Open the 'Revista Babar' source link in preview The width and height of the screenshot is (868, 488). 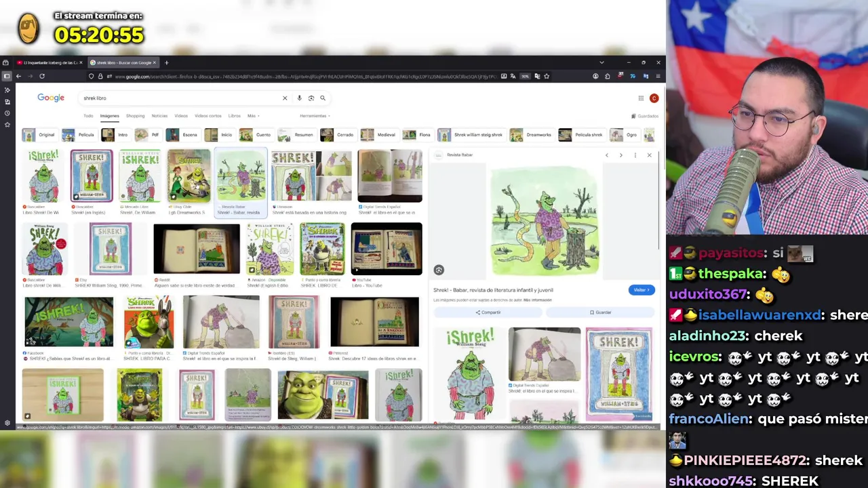(x=460, y=155)
